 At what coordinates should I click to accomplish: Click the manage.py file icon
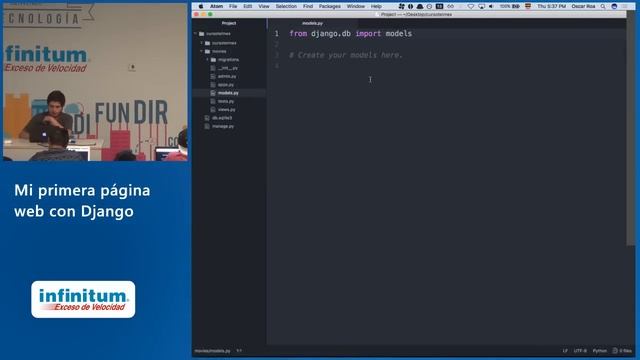207,127
